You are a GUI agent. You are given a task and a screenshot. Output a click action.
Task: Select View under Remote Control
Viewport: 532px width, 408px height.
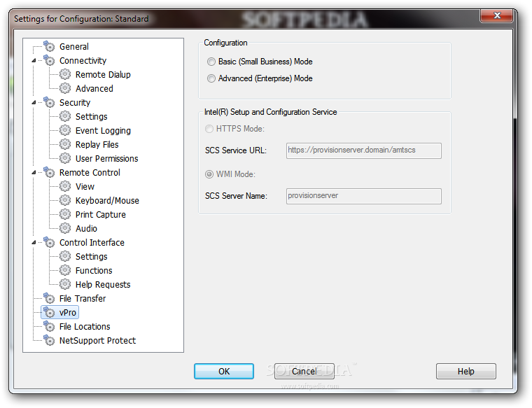pos(85,187)
